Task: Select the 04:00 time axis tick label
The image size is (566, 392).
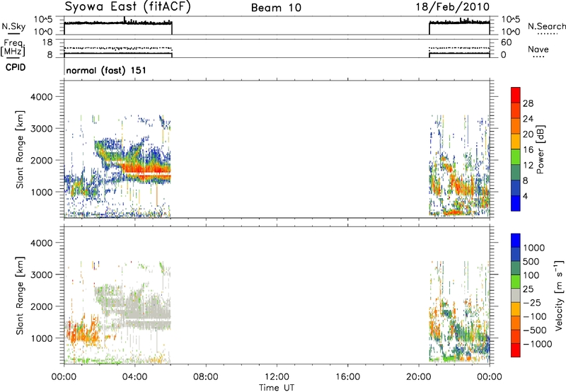Action: tap(134, 377)
